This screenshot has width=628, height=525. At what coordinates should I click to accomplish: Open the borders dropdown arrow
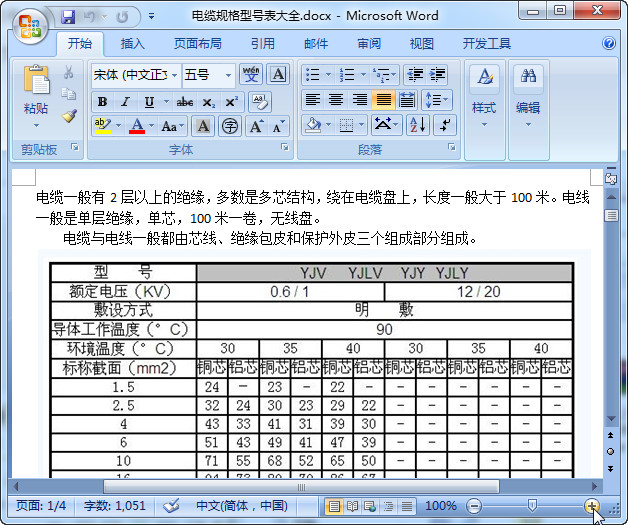click(362, 125)
